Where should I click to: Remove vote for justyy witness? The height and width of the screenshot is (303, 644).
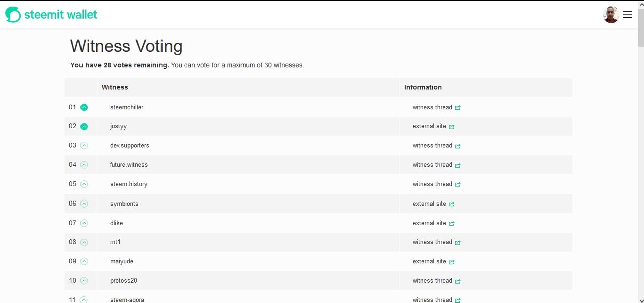coord(84,126)
